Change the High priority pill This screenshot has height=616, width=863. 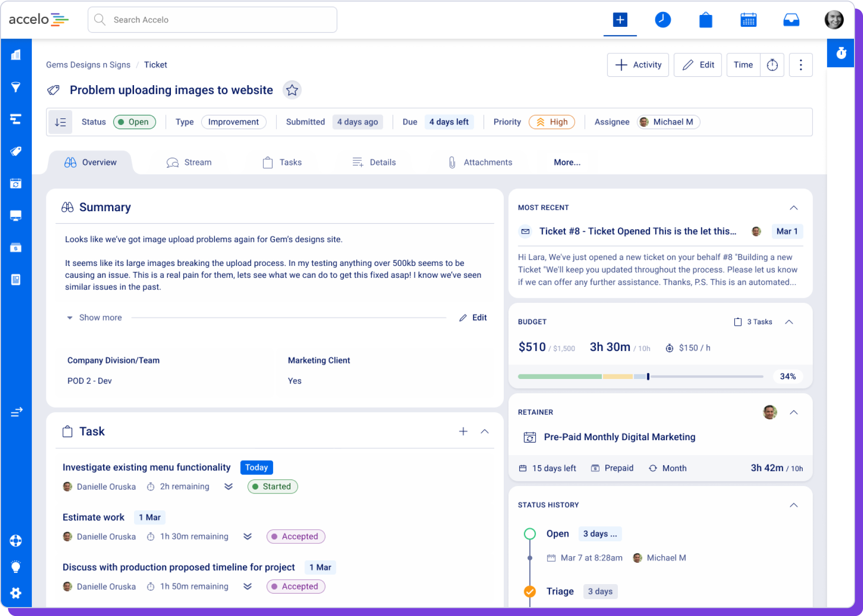click(552, 122)
